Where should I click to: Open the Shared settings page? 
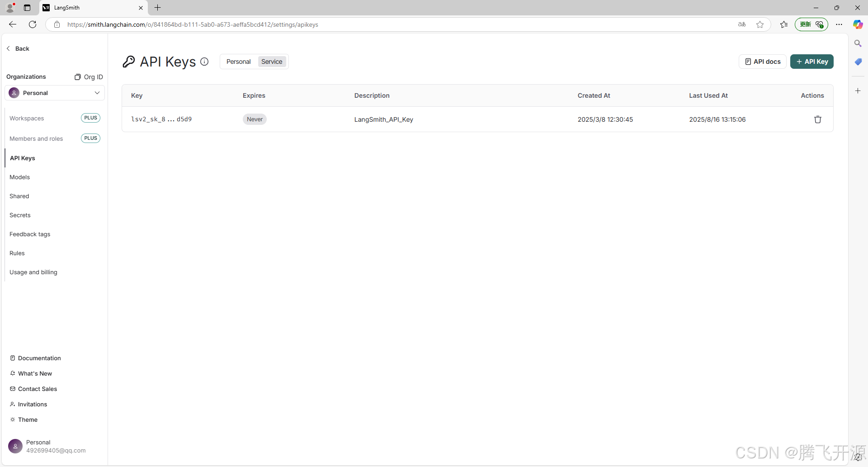click(19, 196)
